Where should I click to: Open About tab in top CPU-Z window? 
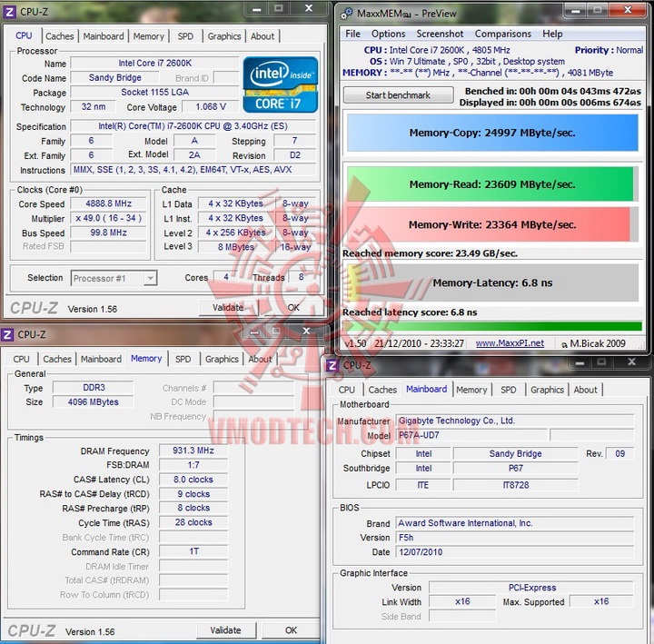pyautogui.click(x=263, y=36)
